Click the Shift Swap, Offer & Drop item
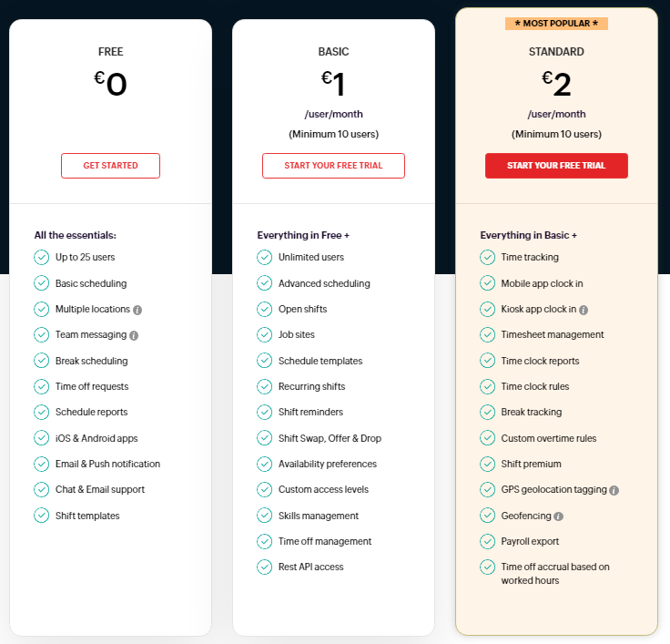This screenshot has height=644, width=670. [330, 438]
